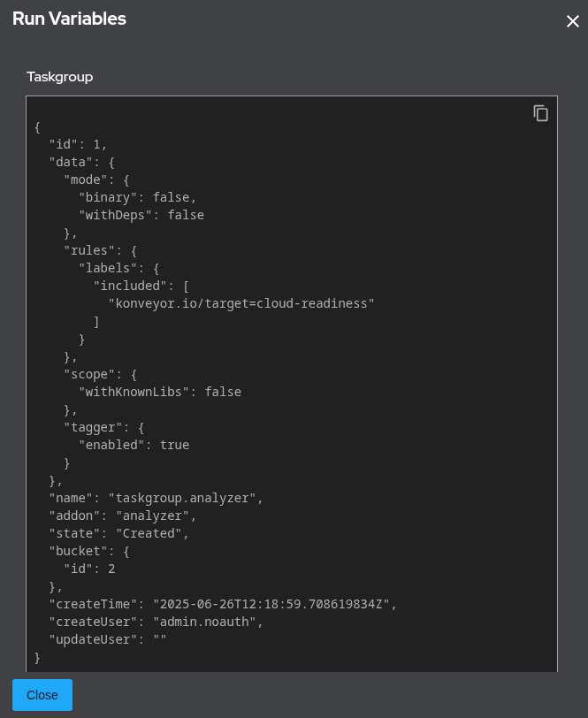Click the "createUser": "admin.noauth" line

pos(156,622)
